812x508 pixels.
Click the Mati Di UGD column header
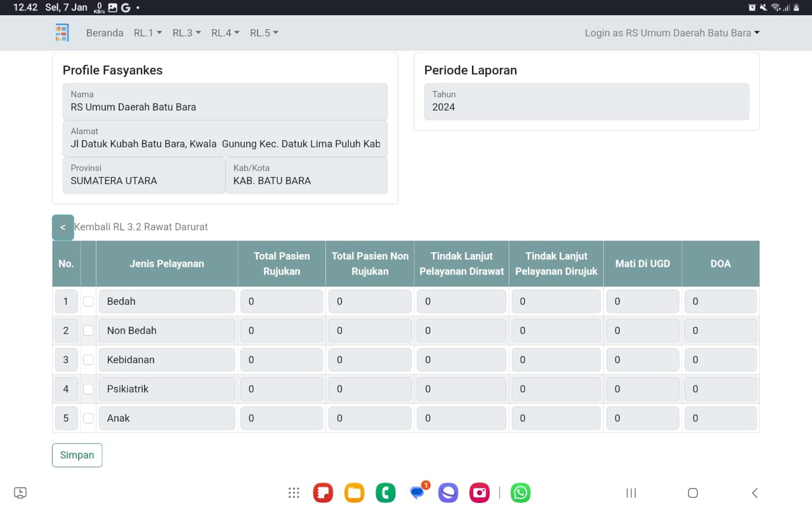coord(643,264)
